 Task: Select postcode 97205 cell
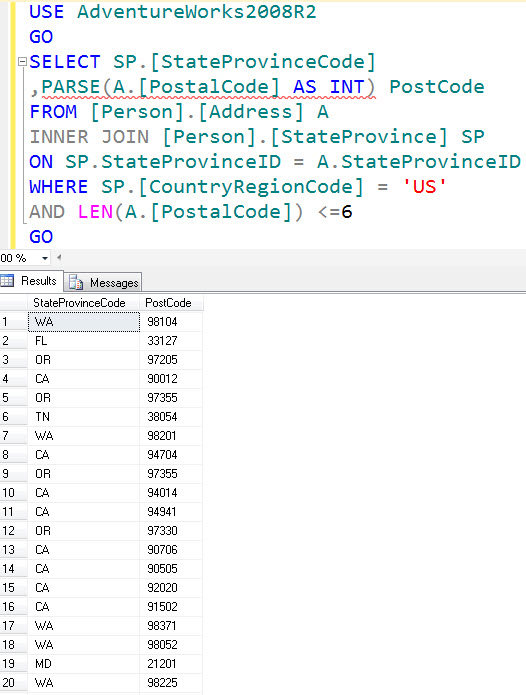coord(171,360)
